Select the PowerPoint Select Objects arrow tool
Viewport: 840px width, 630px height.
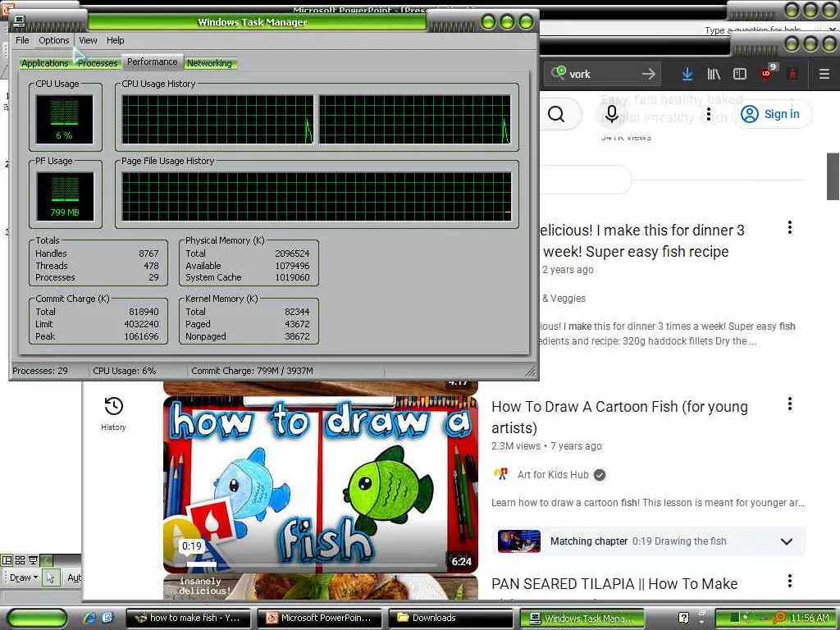[x=50, y=577]
